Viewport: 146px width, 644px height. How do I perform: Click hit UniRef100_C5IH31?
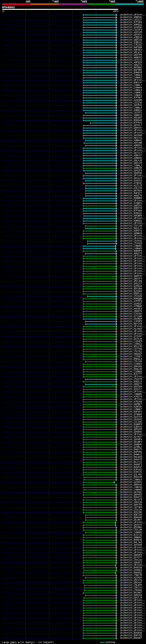click(x=131, y=241)
